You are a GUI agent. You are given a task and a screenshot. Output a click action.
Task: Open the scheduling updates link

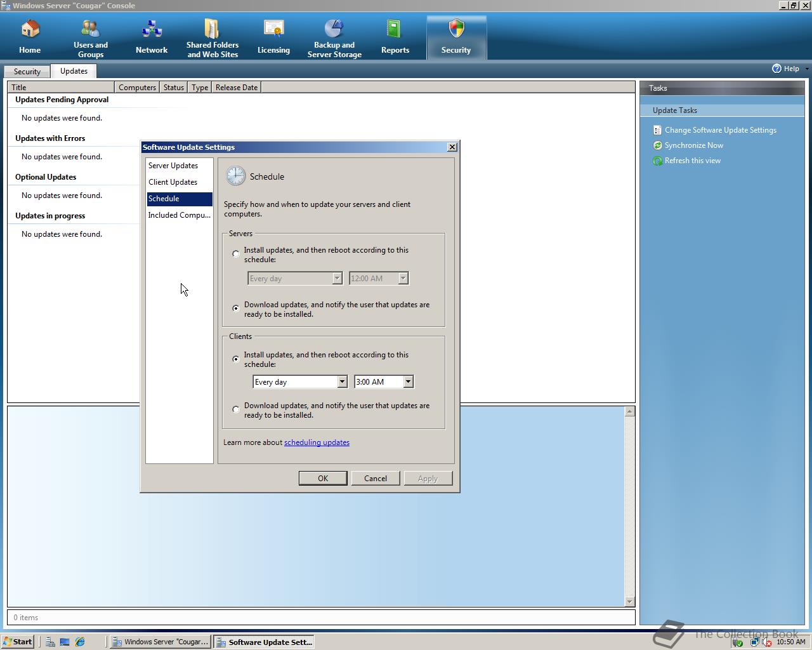pos(317,442)
